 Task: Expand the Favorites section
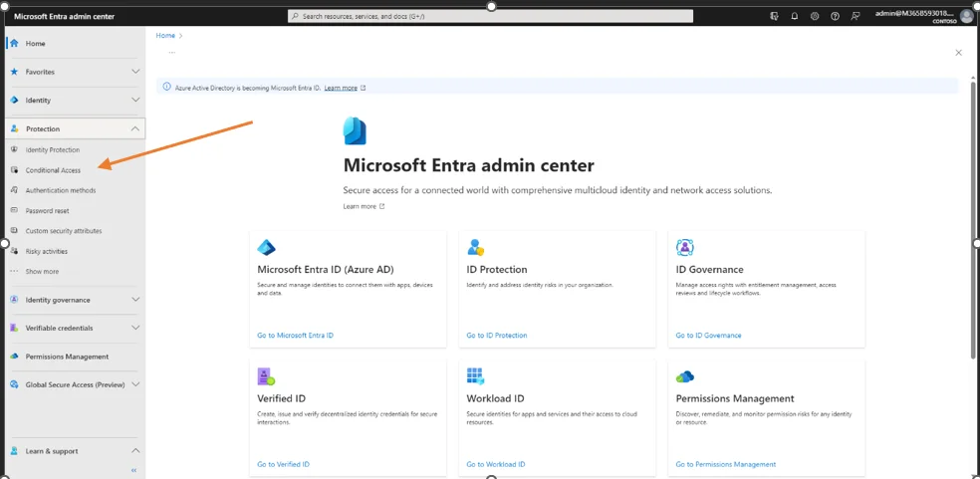pos(135,72)
